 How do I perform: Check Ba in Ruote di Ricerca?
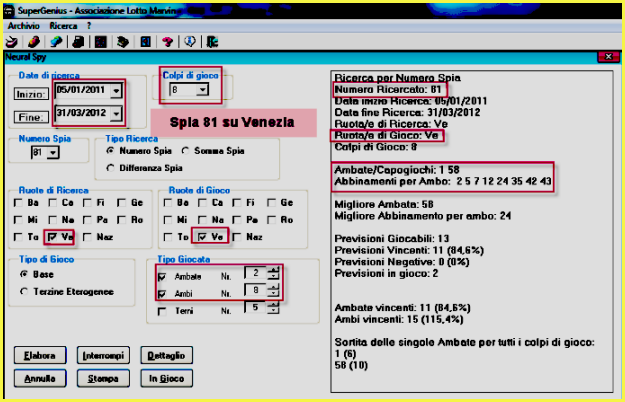(18, 203)
